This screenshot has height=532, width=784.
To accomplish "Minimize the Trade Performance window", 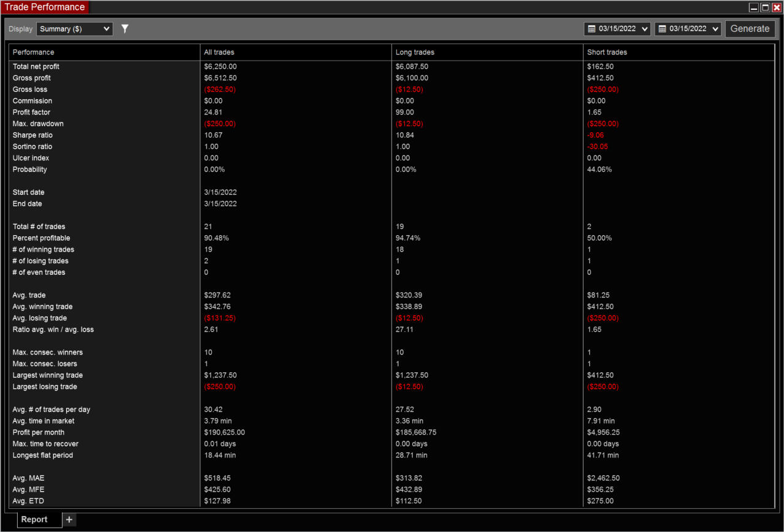I will point(754,7).
